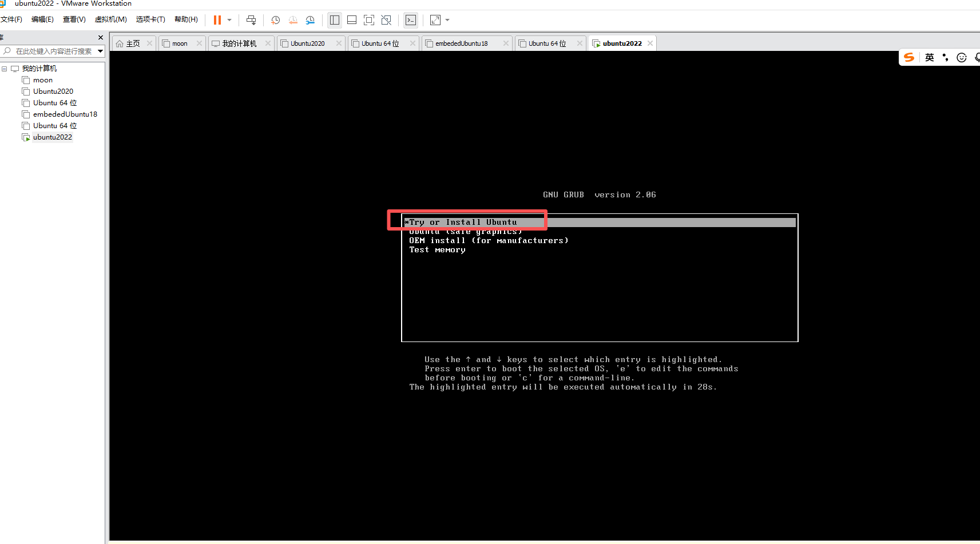Click the running VM icon beside ubuntu2022

pos(26,137)
